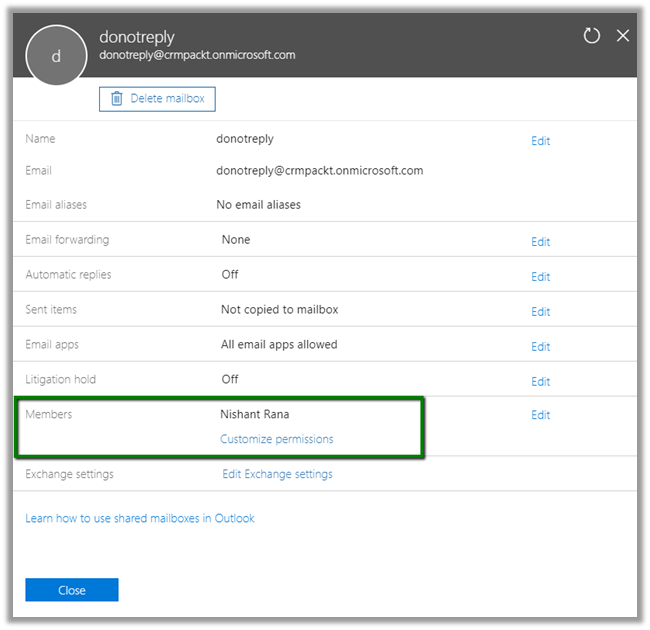Click the 'No email aliases' value
Viewport: 650px width, 630px height.
point(258,205)
